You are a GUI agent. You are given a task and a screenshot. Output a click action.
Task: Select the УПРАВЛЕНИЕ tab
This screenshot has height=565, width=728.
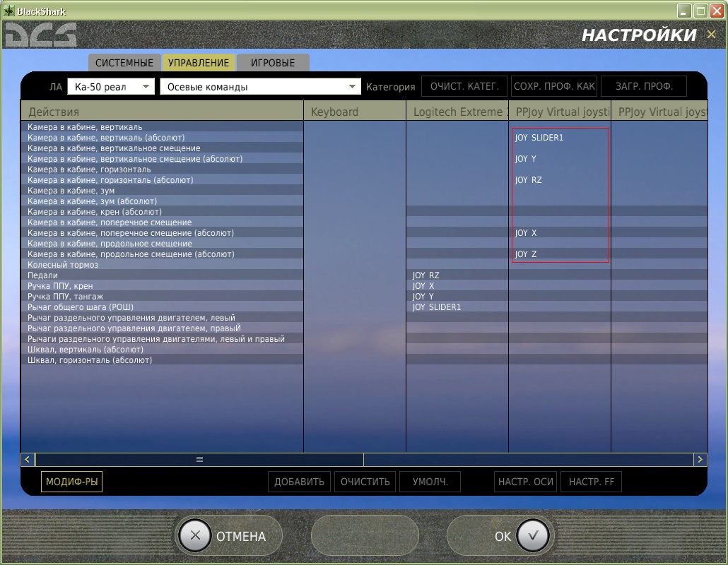coord(198,63)
